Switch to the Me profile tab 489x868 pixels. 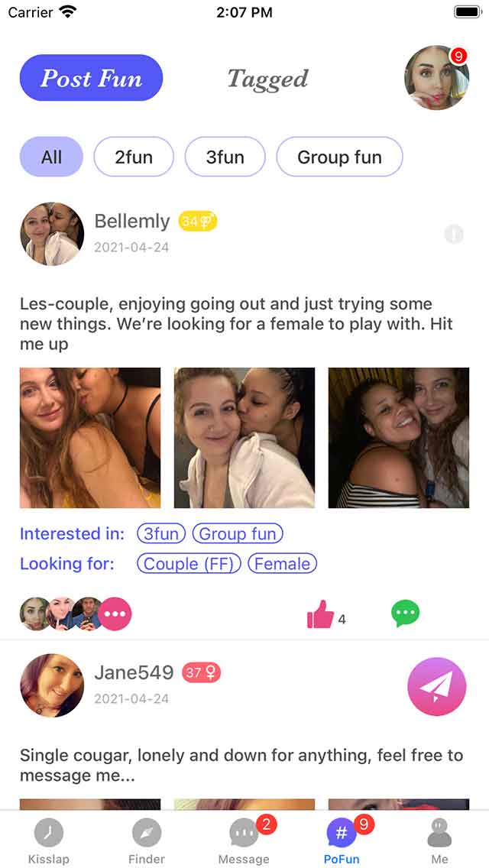click(439, 840)
